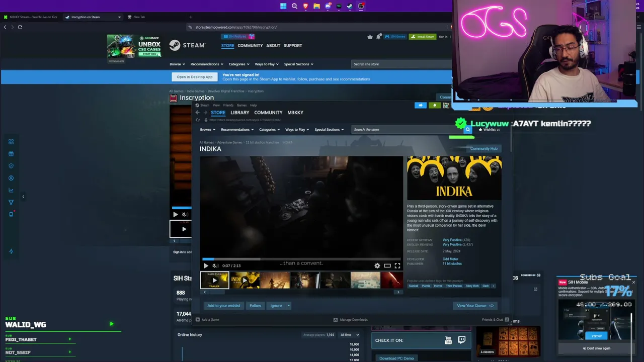Add INDIKA to your wishlist
Screen dimensions: 644x362
(224, 306)
